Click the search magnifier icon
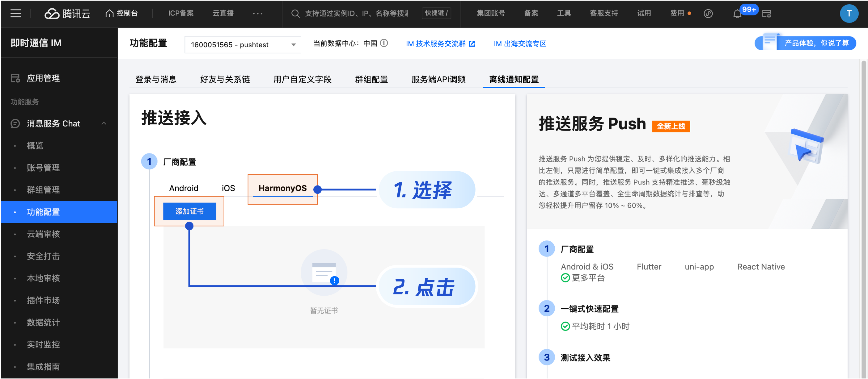Screen dimensions: 868x379 pyautogui.click(x=295, y=14)
